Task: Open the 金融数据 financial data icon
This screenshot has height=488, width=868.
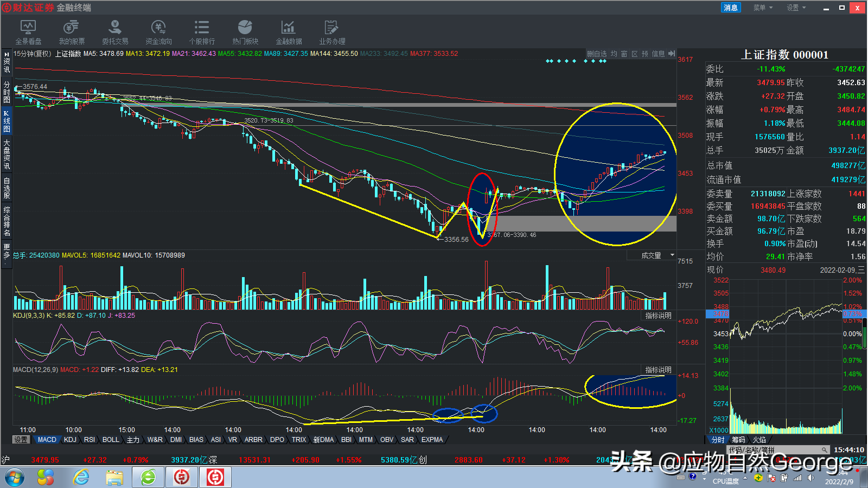Action: [x=289, y=33]
